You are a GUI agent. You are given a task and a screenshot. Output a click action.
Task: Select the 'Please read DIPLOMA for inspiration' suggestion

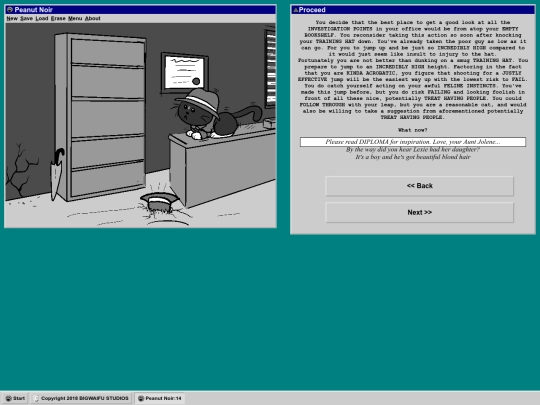tap(413, 142)
